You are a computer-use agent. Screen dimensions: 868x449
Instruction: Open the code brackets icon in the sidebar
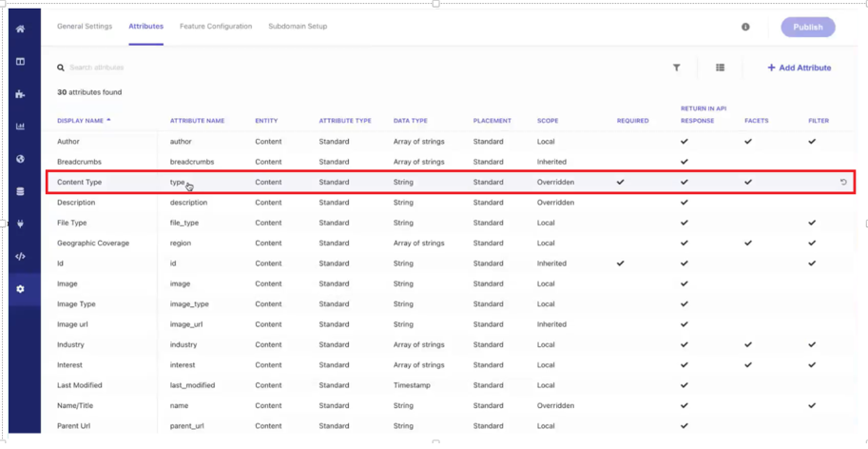[21, 256]
